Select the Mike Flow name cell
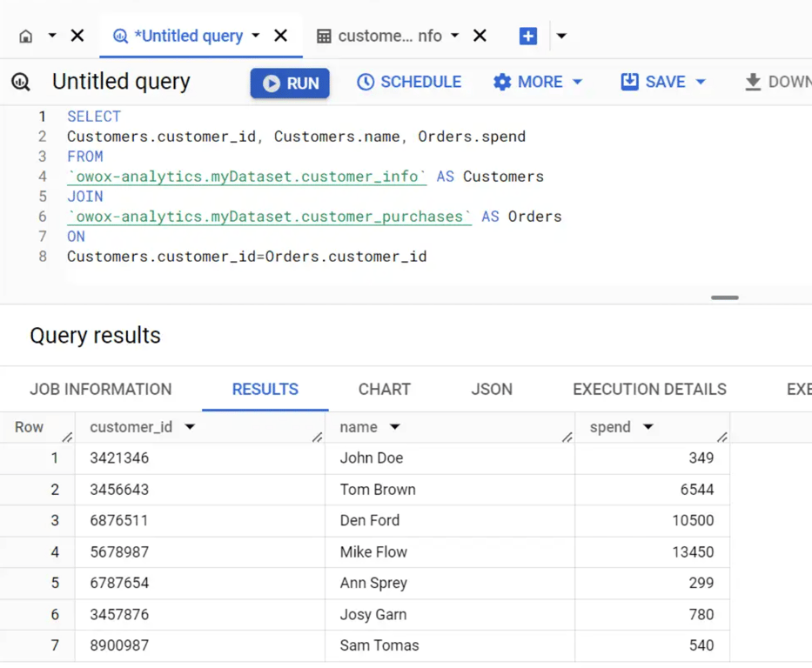812x668 pixels. [449, 552]
